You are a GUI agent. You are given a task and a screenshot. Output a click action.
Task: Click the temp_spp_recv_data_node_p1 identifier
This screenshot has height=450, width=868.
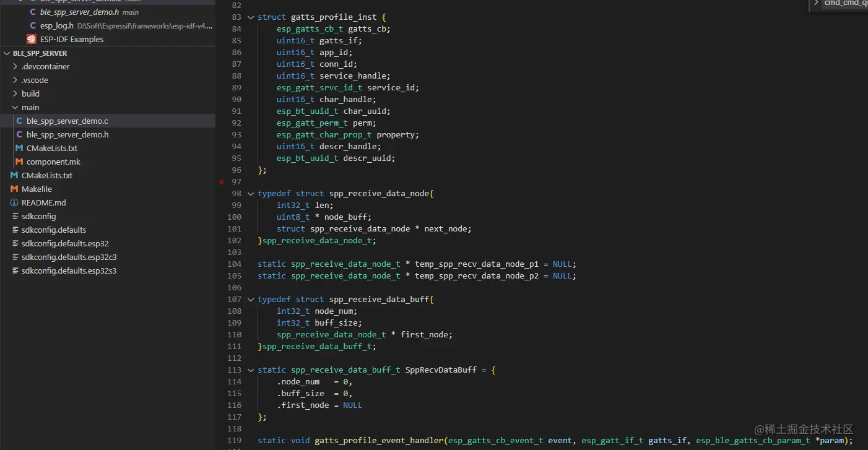(x=477, y=264)
